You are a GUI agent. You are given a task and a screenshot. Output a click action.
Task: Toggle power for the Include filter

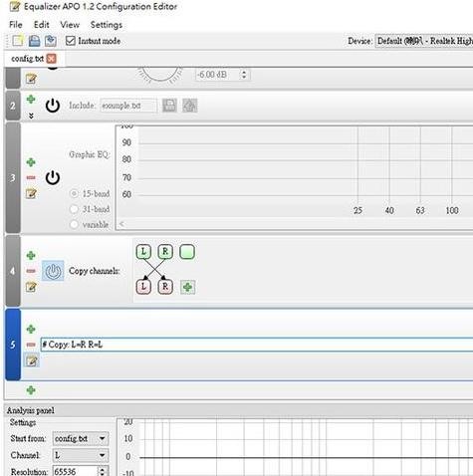point(53,106)
